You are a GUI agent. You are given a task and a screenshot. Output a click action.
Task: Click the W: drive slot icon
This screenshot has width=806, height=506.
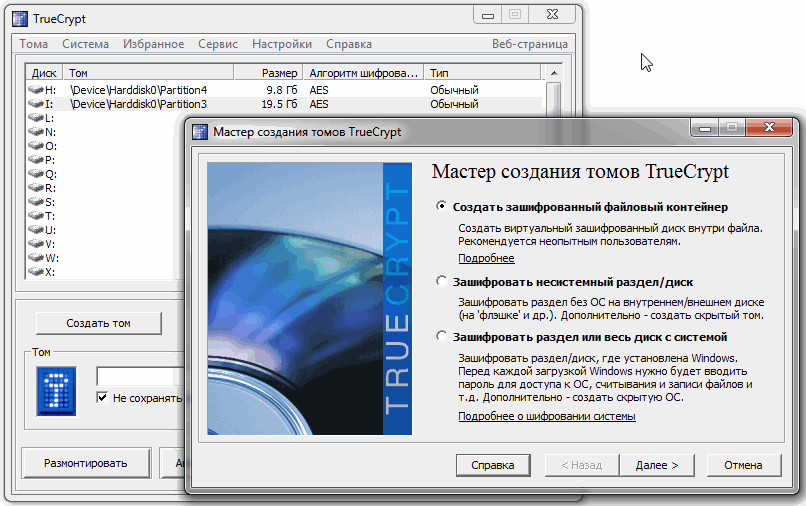tap(36, 258)
